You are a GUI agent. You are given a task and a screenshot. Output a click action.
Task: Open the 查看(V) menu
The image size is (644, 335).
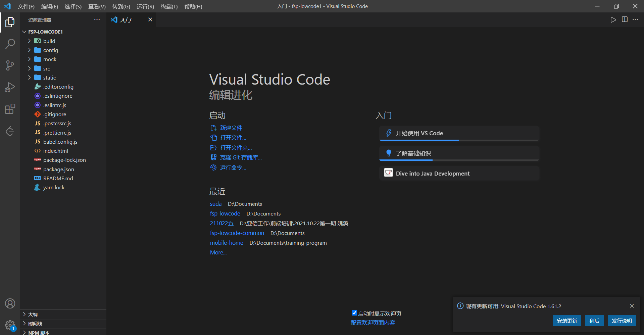[97, 6]
